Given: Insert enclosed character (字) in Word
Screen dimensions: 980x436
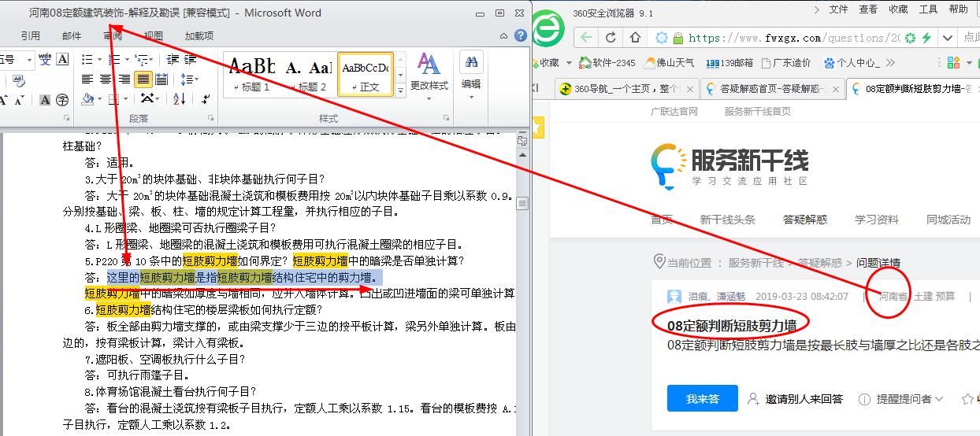Looking at the screenshot, I should click(62, 100).
